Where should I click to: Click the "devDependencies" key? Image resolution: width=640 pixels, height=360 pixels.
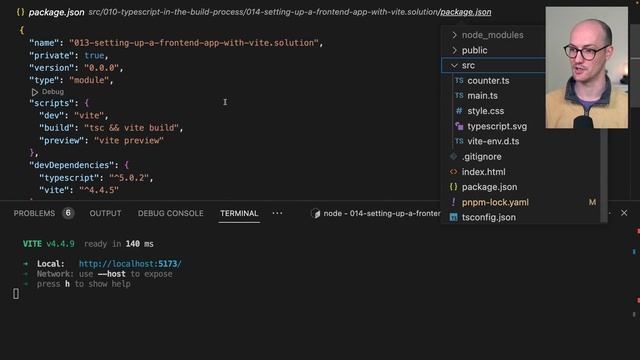pos(71,165)
